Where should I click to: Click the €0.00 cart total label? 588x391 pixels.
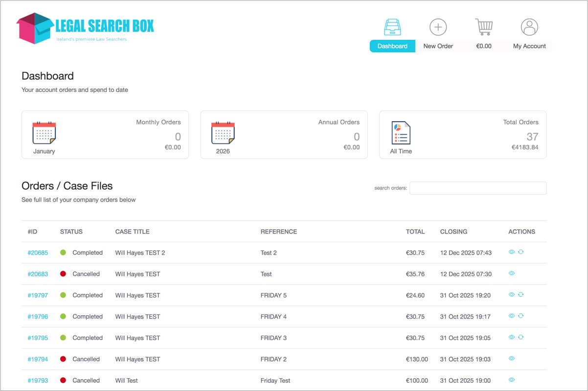point(484,46)
